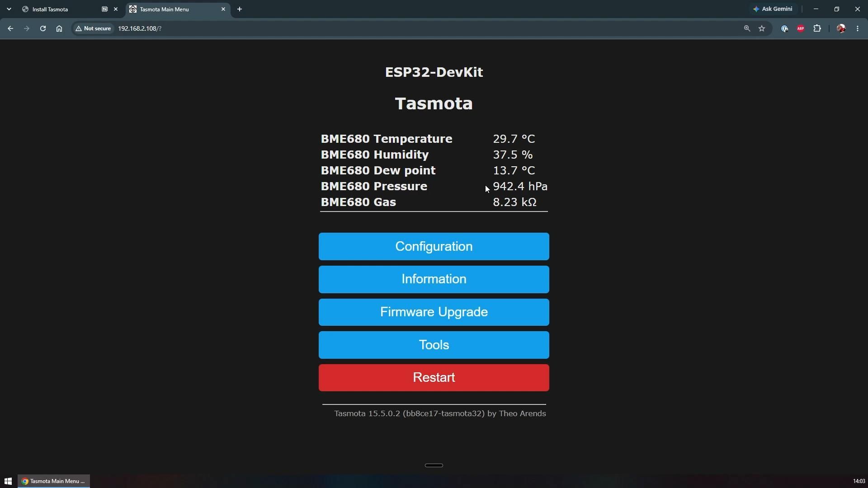Close the Install Tasmota tab

(116, 9)
